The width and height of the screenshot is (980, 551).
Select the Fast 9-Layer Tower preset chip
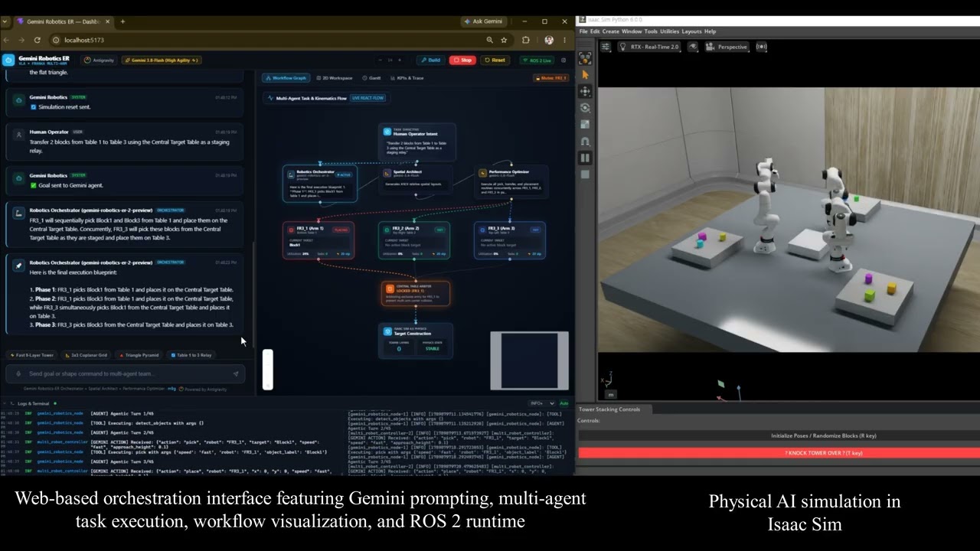(31, 355)
